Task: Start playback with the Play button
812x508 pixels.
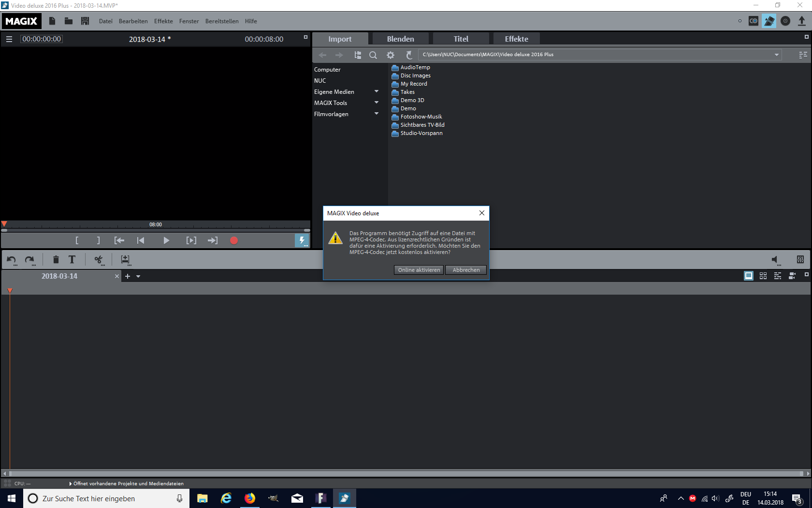Action: pyautogui.click(x=166, y=240)
